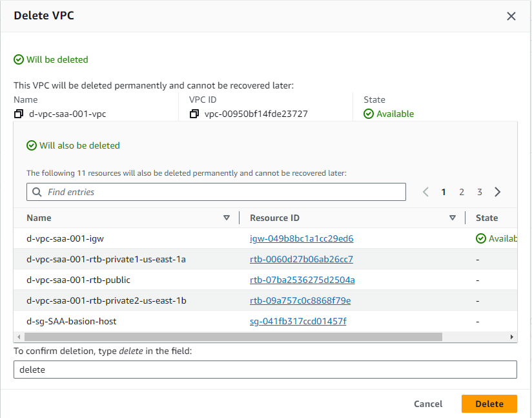Sort by Resource ID column arrow
532x418 pixels.
[x=453, y=218]
